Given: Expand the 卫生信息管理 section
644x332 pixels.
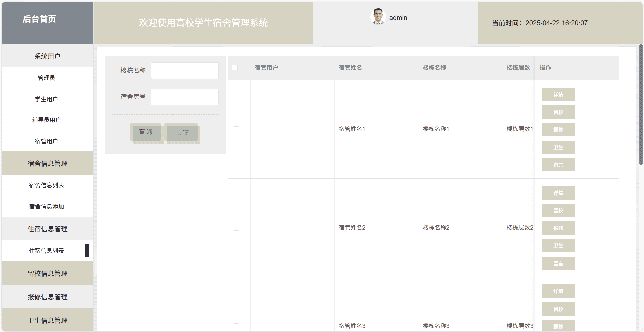Looking at the screenshot, I should click(x=47, y=320).
